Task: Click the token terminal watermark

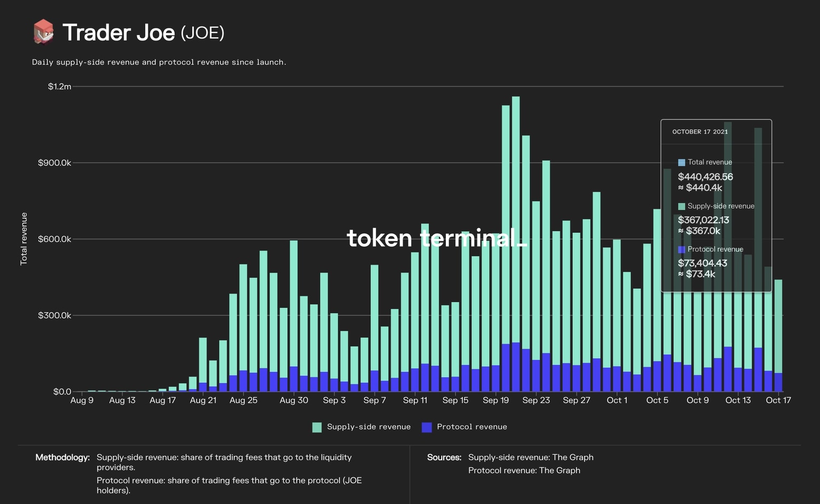Action: click(x=437, y=238)
